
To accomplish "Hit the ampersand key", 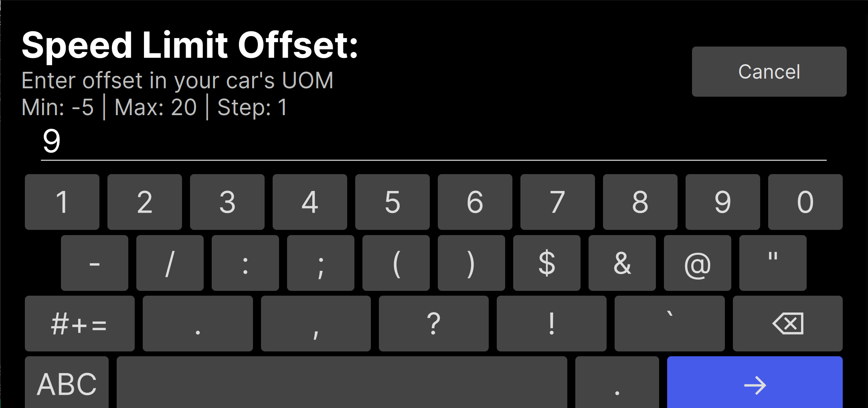I will click(x=622, y=263).
